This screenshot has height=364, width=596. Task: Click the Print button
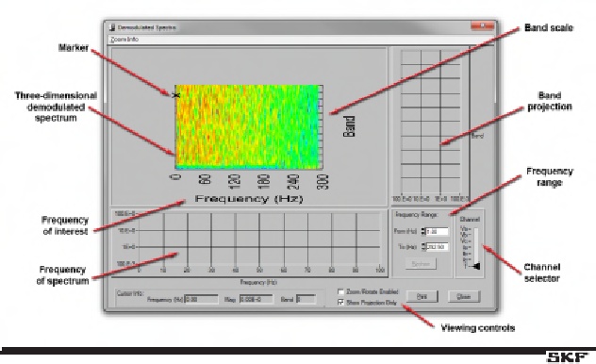tap(422, 296)
